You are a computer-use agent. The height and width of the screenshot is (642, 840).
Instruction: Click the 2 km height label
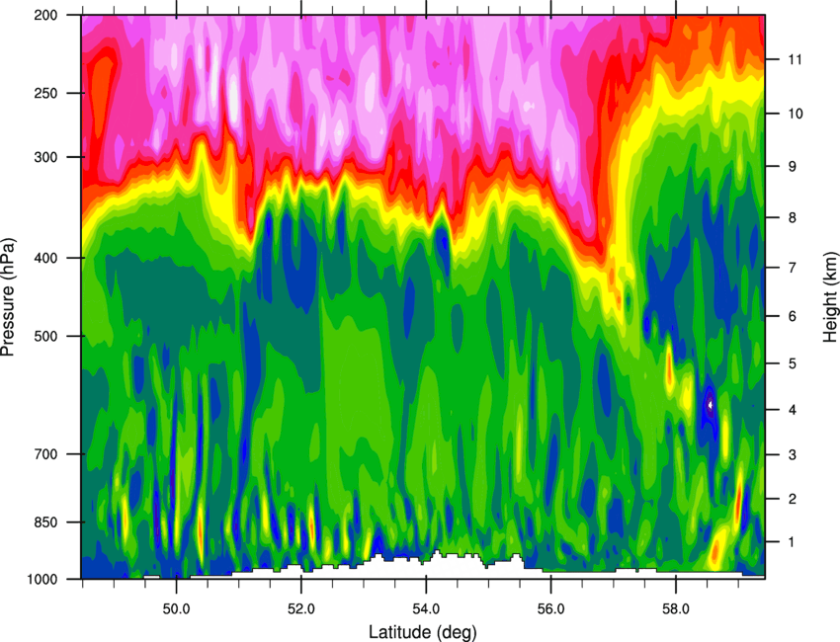click(793, 499)
